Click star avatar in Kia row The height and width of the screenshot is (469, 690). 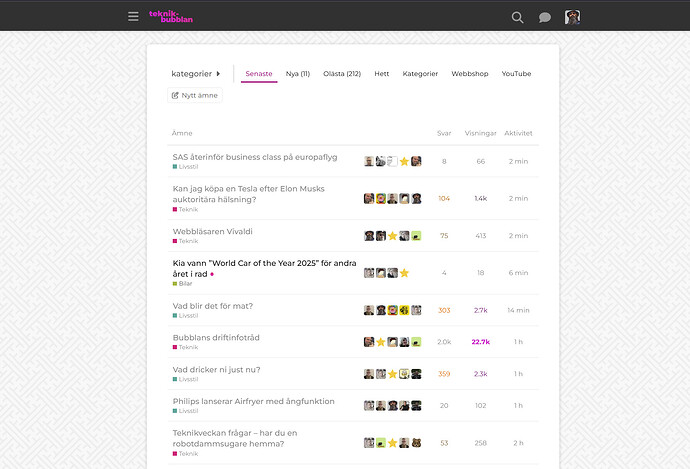pyautogui.click(x=404, y=273)
